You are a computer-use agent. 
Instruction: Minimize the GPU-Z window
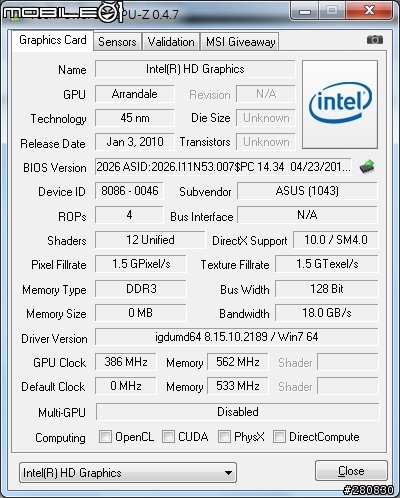(x=305, y=11)
